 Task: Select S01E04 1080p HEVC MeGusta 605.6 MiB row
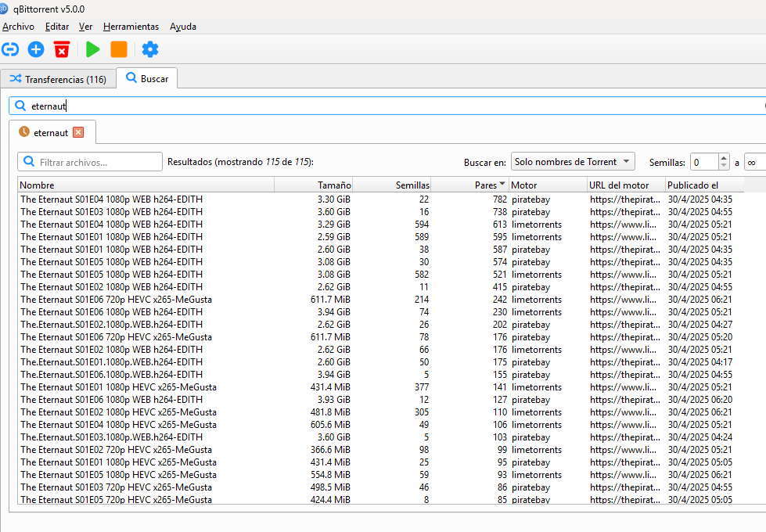coord(381,425)
